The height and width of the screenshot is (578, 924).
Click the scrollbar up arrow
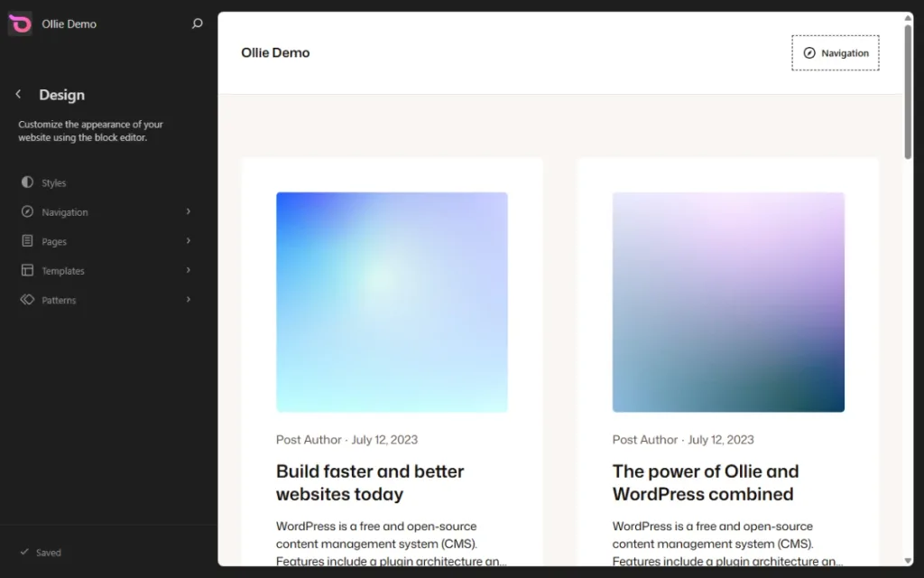pyautogui.click(x=908, y=18)
